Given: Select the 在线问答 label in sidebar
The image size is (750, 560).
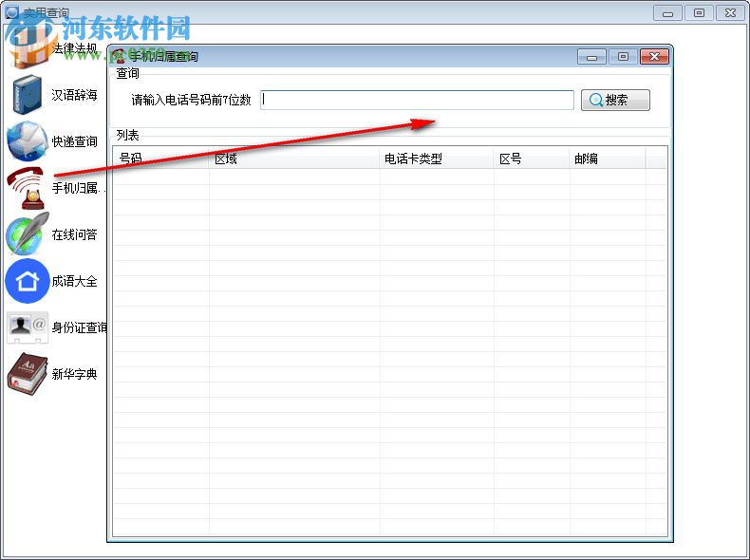Looking at the screenshot, I should [x=74, y=234].
